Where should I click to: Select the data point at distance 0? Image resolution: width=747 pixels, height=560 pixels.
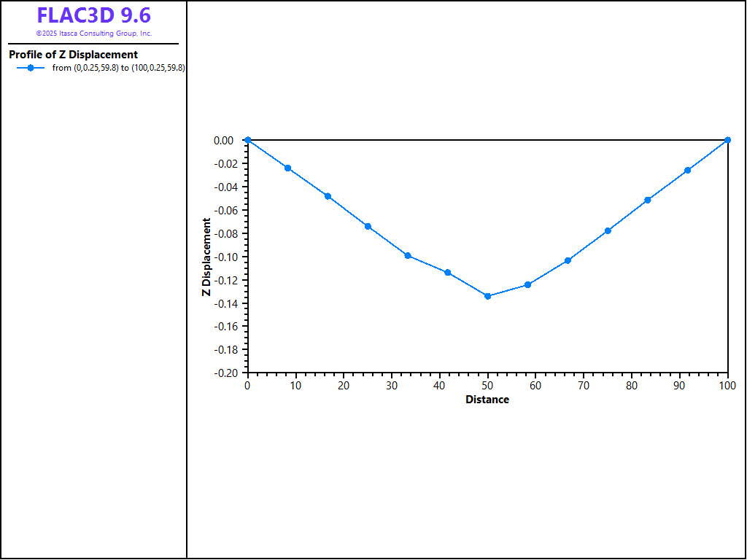tap(247, 140)
